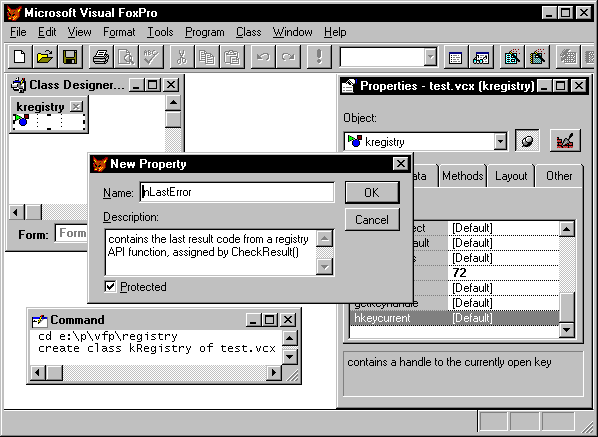Click the Cut scissors icon

182,57
